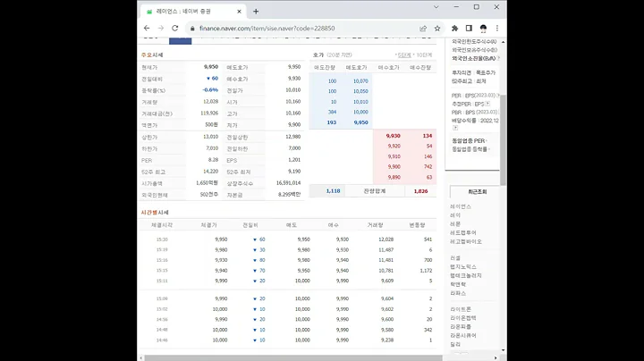Open 랩지노믹스 in recent list

(463, 266)
